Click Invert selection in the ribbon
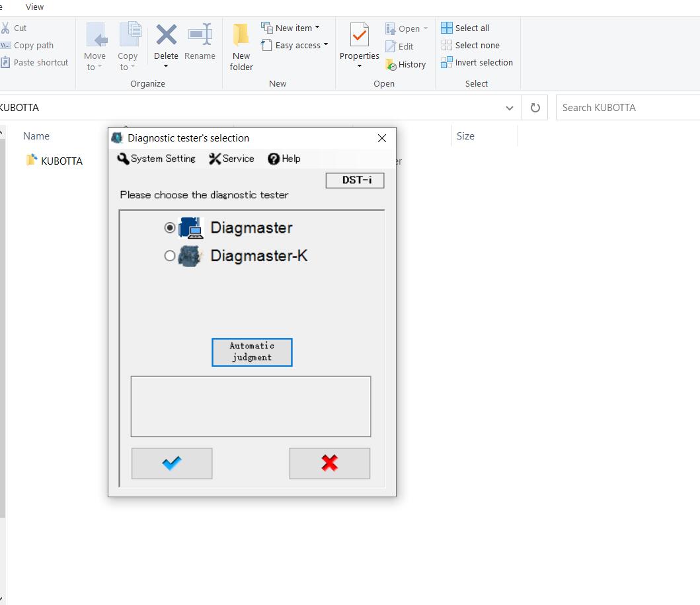The image size is (700, 605). point(477,63)
